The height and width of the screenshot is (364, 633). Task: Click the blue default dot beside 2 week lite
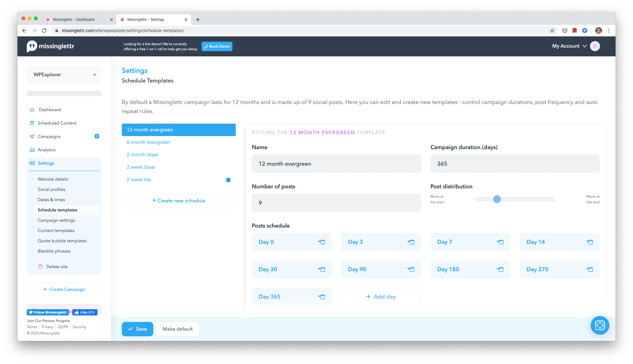tap(228, 180)
